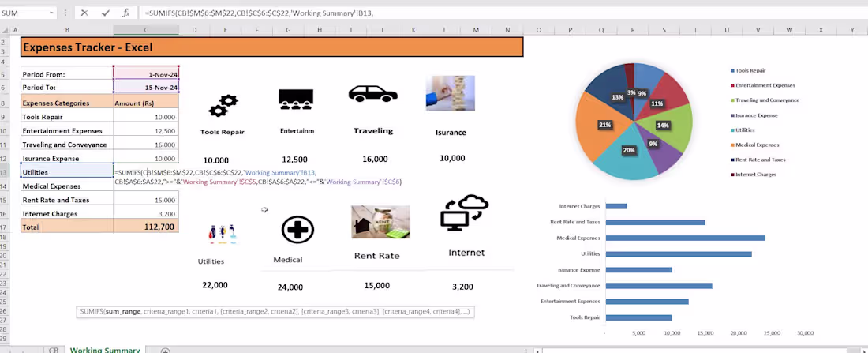
Task: Select the Traveling car icon
Action: 372,94
